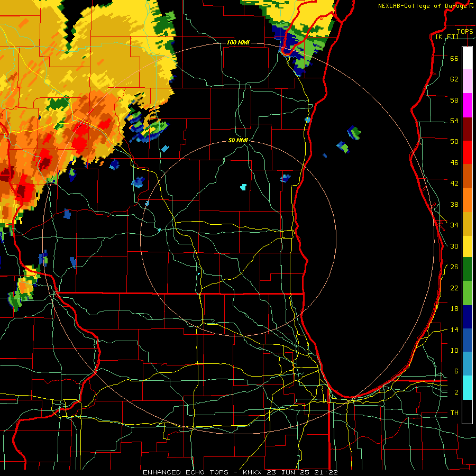Choose the black TH threshold swatch
Image resolution: width=476 pixels, height=476 pixels.
467,411
